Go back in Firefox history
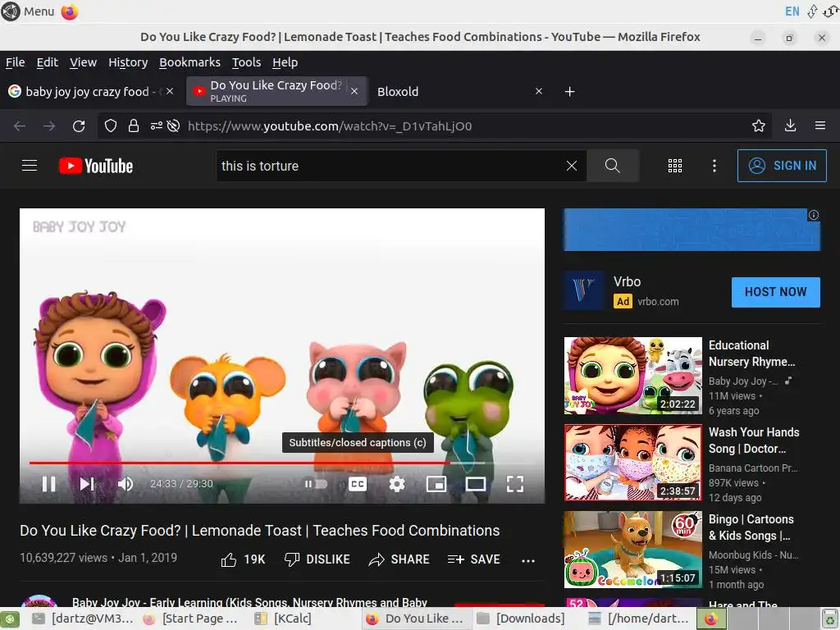 (20, 126)
